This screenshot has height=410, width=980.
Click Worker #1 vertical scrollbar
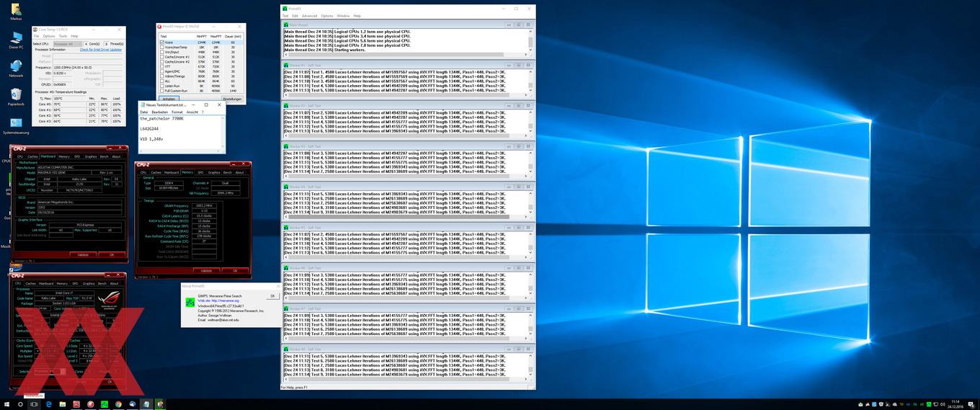pos(531,81)
